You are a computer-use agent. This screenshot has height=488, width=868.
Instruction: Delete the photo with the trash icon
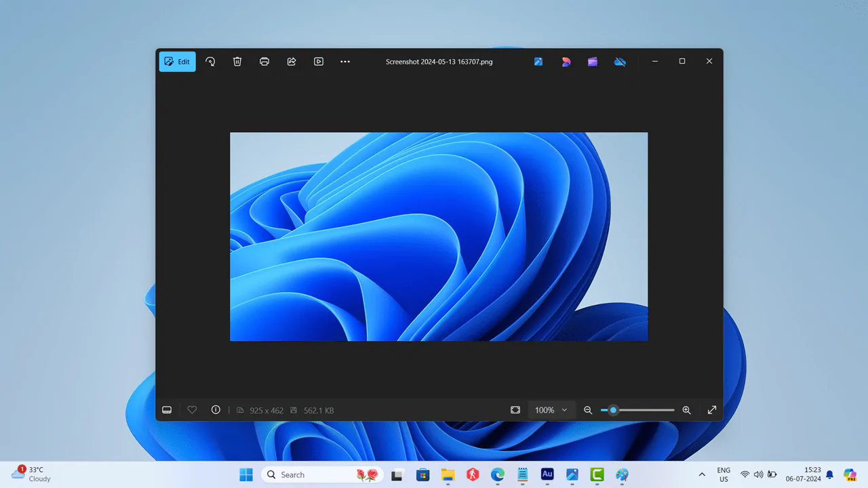point(237,62)
